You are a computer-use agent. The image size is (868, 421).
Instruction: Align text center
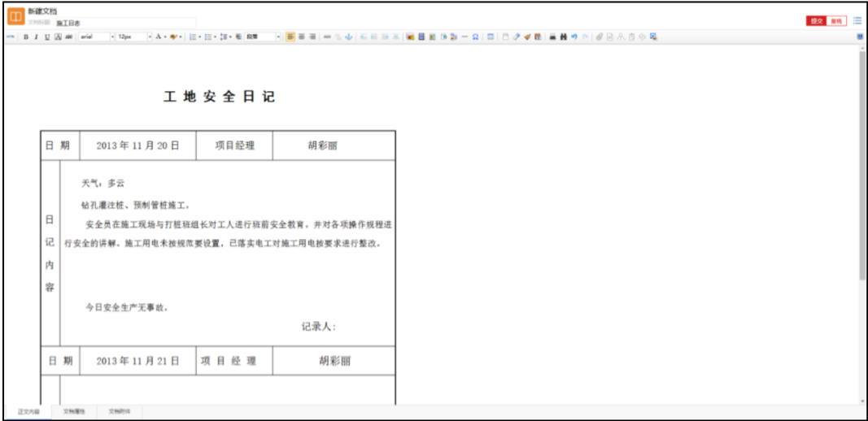pyautogui.click(x=302, y=37)
